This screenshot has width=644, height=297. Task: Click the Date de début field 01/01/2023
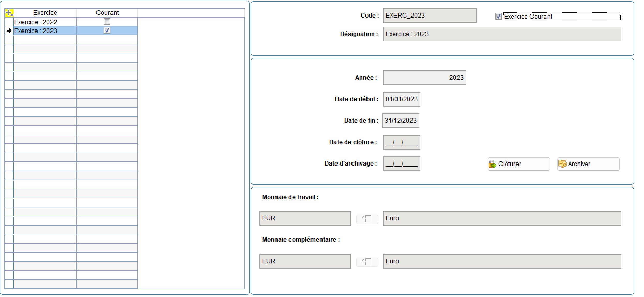401,99
